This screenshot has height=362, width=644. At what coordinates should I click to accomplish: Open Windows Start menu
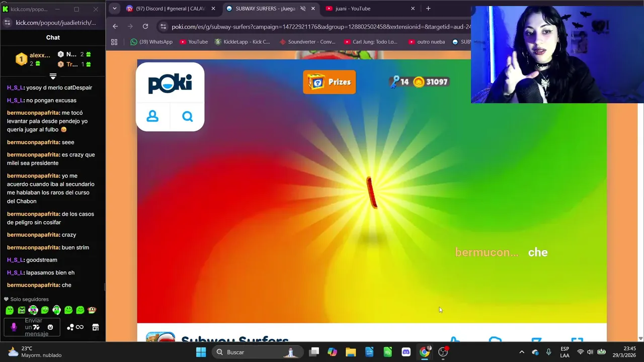[x=201, y=352]
